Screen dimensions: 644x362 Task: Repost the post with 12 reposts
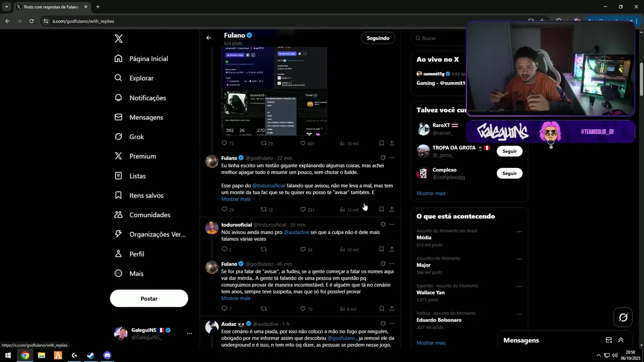pyautogui.click(x=267, y=210)
